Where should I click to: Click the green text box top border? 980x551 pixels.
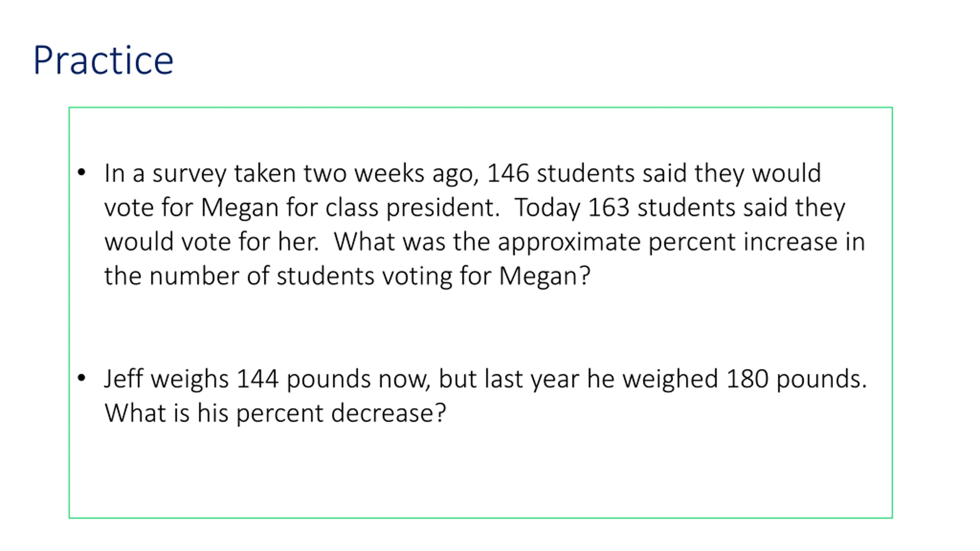(x=480, y=108)
